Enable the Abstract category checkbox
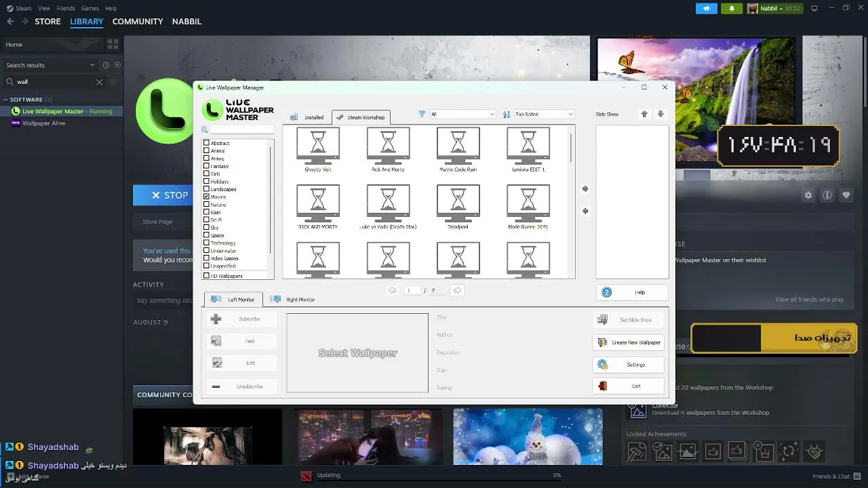Screen dimensions: 868x488 tap(207, 143)
